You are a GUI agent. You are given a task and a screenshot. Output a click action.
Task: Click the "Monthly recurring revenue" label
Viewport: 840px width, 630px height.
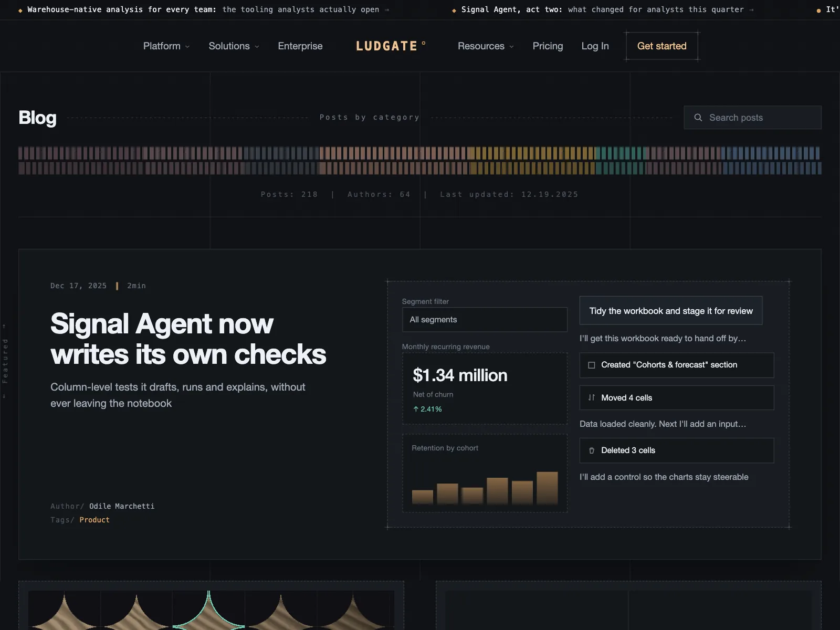point(446,346)
